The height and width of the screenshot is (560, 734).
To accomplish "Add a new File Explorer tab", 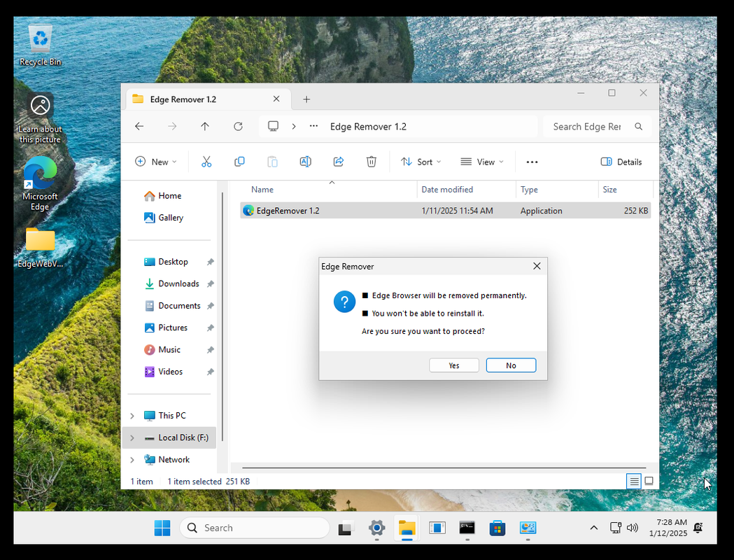I will (306, 99).
